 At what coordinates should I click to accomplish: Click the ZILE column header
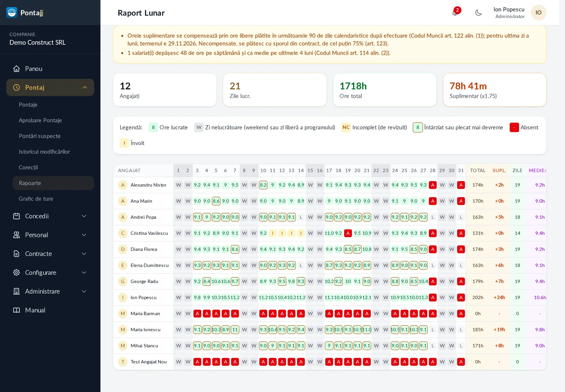518,171
